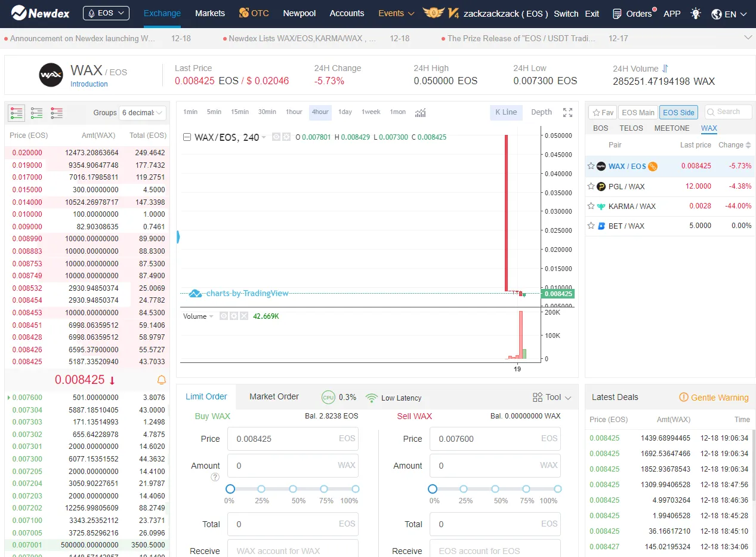Screen dimensions: 756x557
Task: Set buy amount slider to 50%
Action: (x=293, y=489)
